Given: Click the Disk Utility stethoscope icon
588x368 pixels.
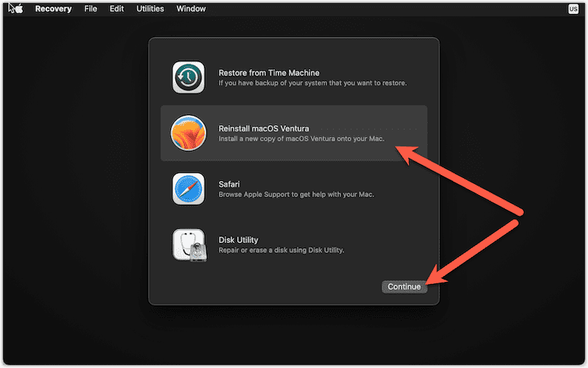Looking at the screenshot, I should [x=189, y=245].
